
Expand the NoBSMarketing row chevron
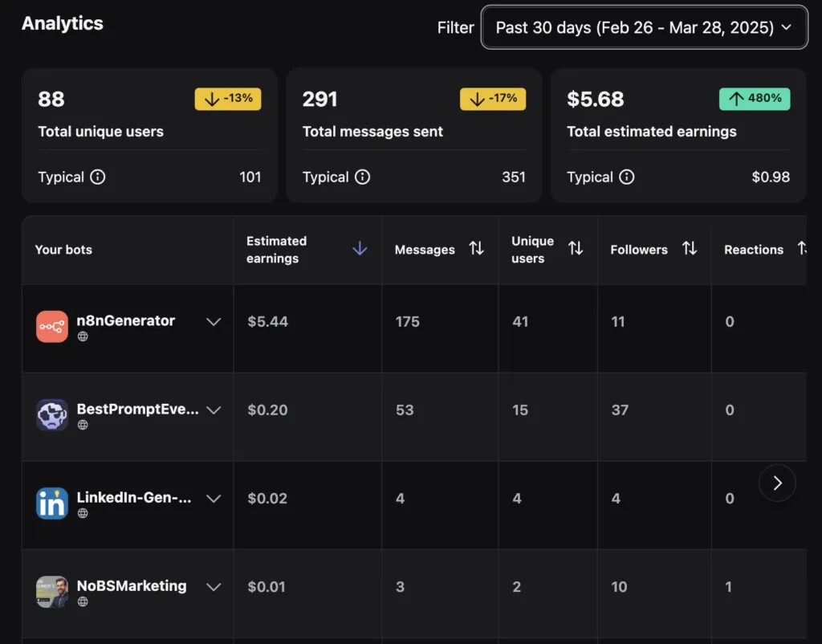pos(214,587)
